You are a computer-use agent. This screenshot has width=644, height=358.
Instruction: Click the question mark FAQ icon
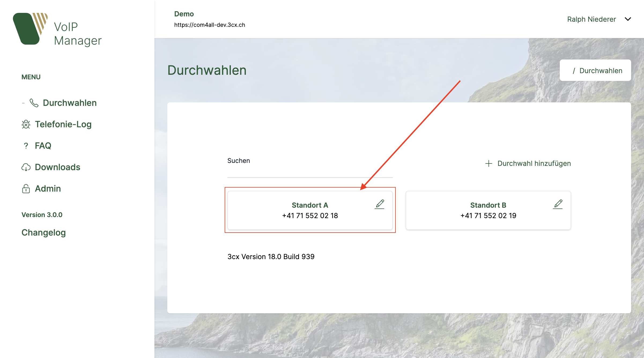click(26, 146)
